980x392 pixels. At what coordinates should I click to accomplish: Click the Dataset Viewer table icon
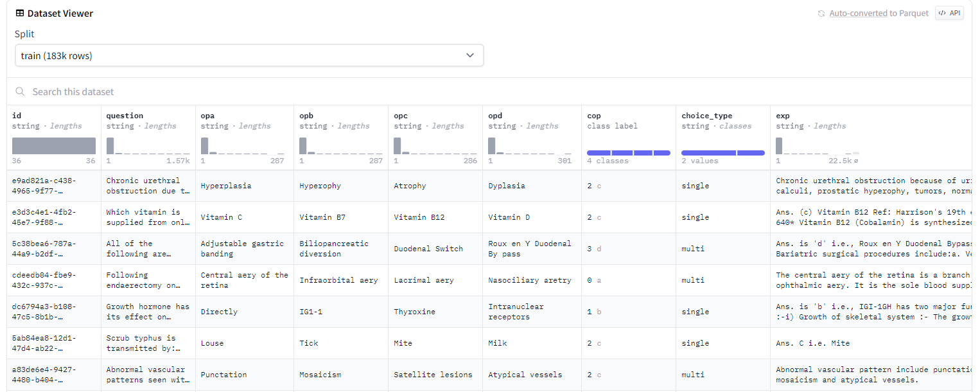pyautogui.click(x=20, y=13)
